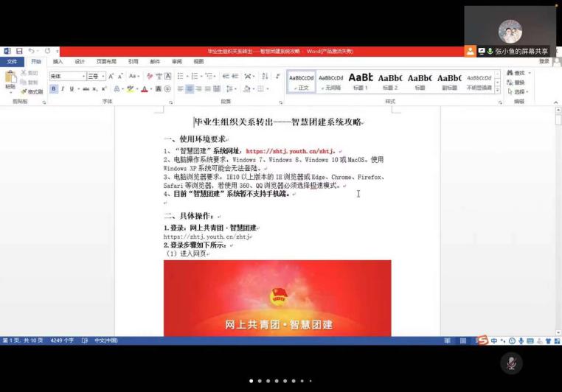The image size is (562, 392).
Task: Click the strikethrough text icon
Action: [85, 89]
